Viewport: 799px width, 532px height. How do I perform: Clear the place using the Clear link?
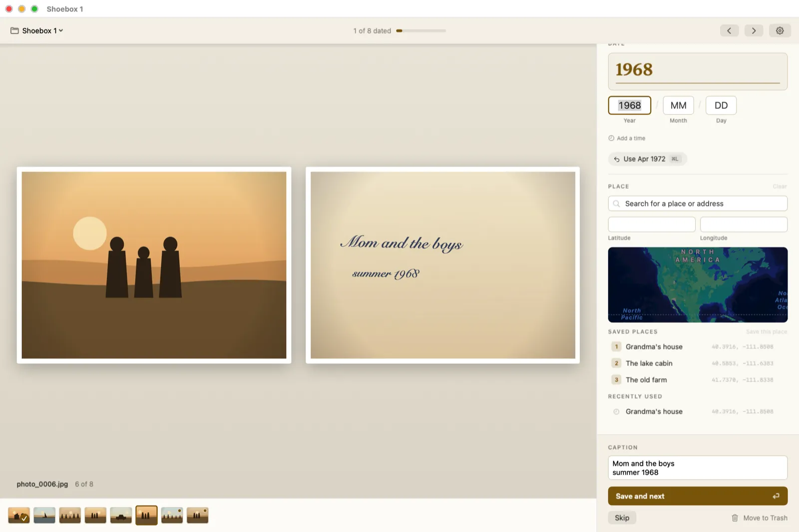(780, 187)
